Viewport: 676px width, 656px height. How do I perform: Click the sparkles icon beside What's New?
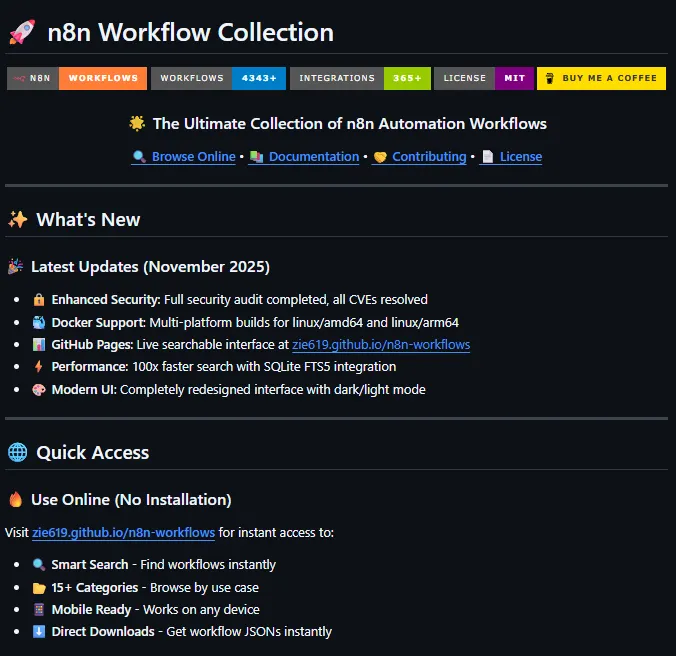[x=18, y=219]
